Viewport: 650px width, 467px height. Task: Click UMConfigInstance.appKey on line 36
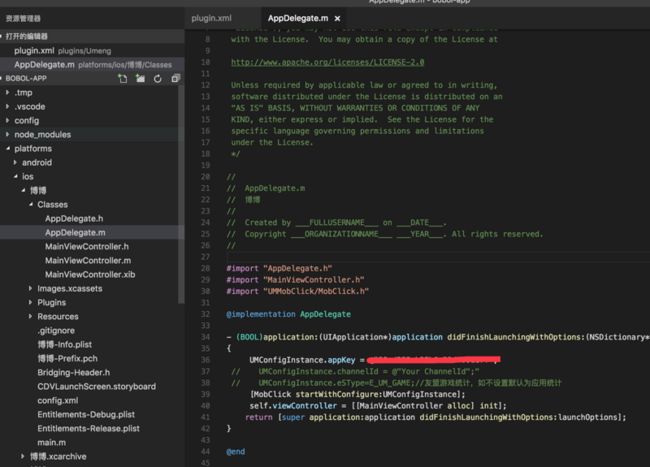[x=302, y=360]
